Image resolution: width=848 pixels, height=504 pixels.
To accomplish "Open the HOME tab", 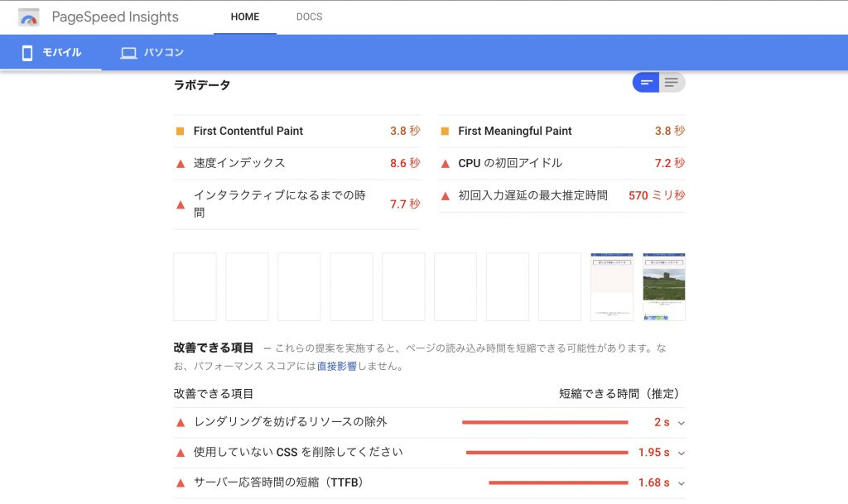I will tap(245, 17).
